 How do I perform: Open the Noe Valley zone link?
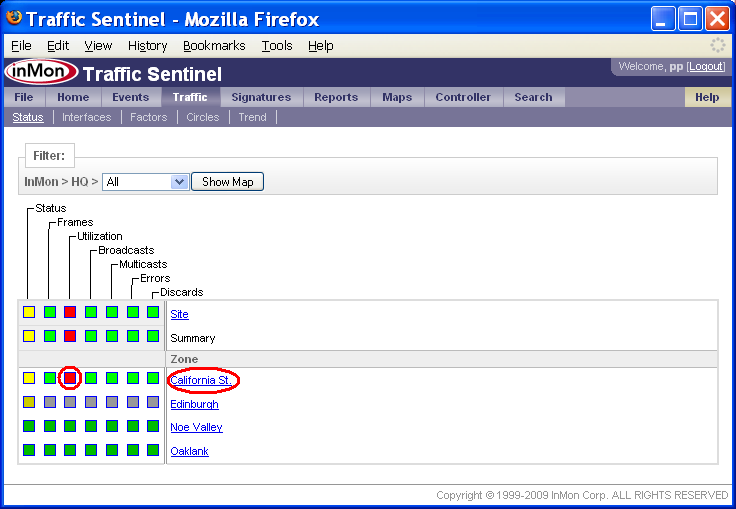point(196,427)
